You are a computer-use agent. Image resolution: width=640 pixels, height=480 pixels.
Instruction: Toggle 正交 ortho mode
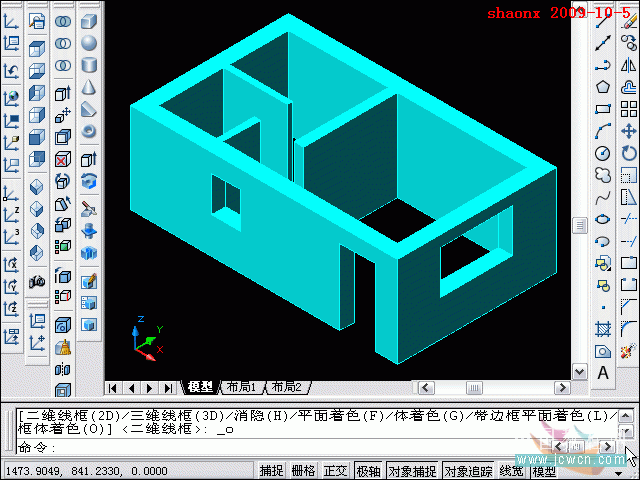click(x=336, y=471)
